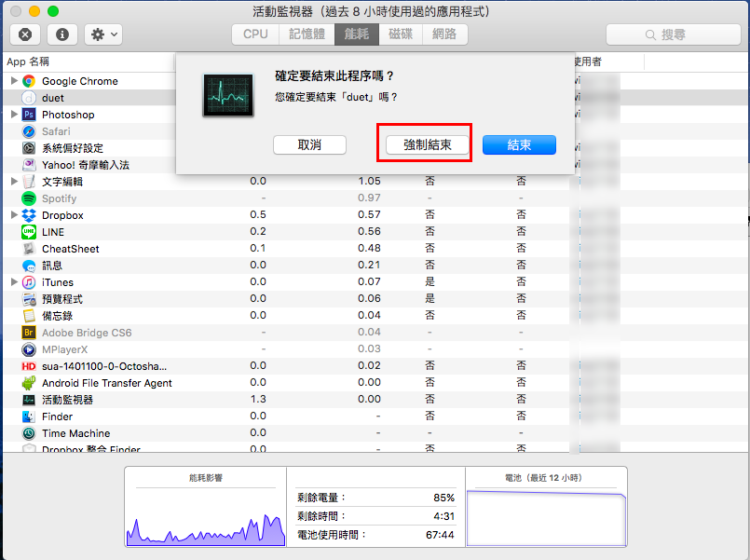Select the 能耗 tab
750x560 pixels.
[357, 34]
